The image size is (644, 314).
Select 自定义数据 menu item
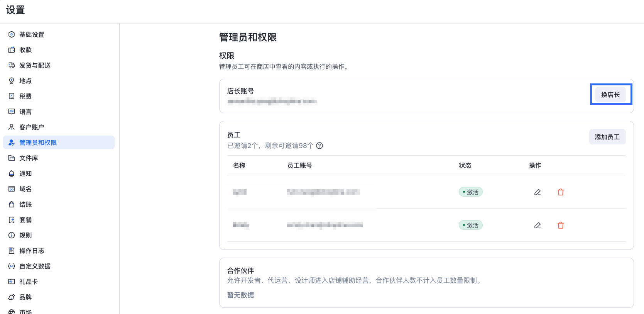35,266
